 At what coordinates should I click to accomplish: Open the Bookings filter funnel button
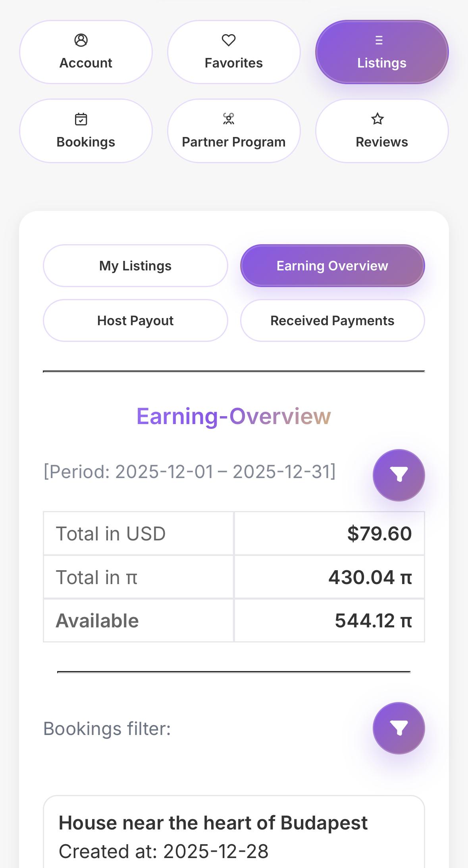tap(399, 728)
